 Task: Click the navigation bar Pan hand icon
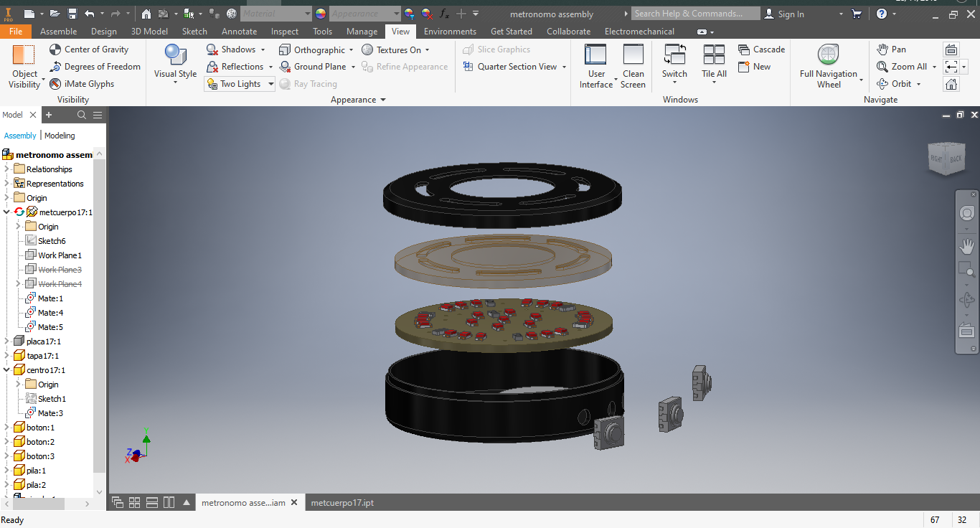pos(966,247)
